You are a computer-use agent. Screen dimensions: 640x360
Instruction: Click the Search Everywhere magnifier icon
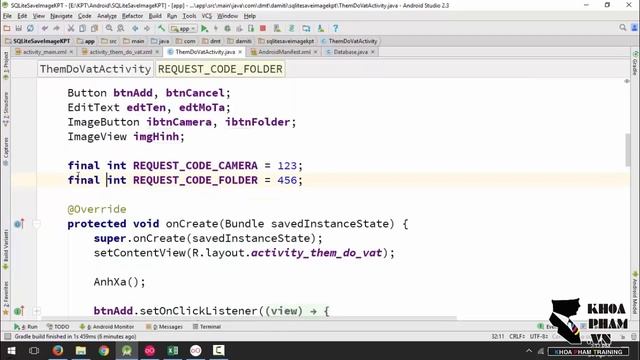pos(622,27)
